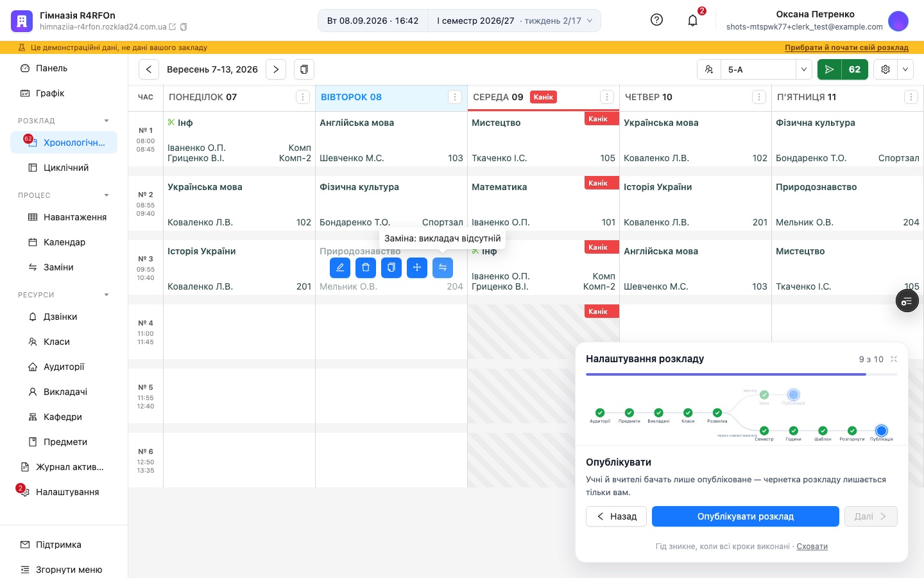Viewport: 924px width, 578px height.
Task: Select the blue Публікація step node
Action: 882,431
